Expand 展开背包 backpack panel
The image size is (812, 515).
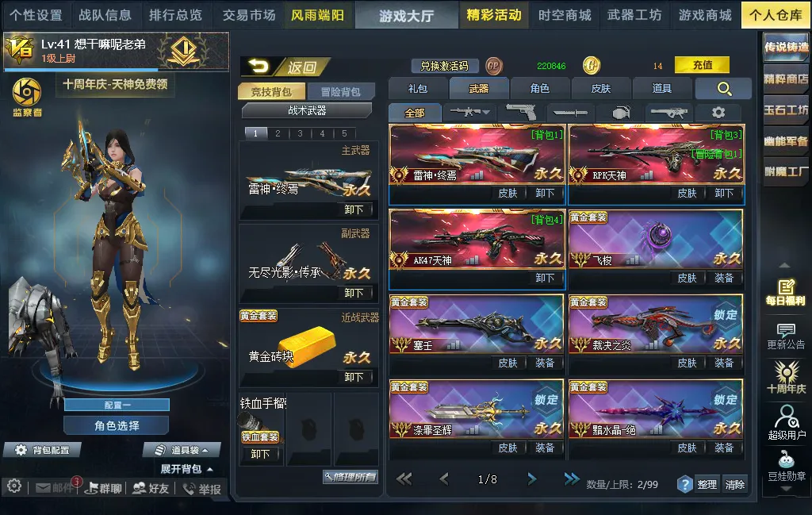pyautogui.click(x=186, y=469)
